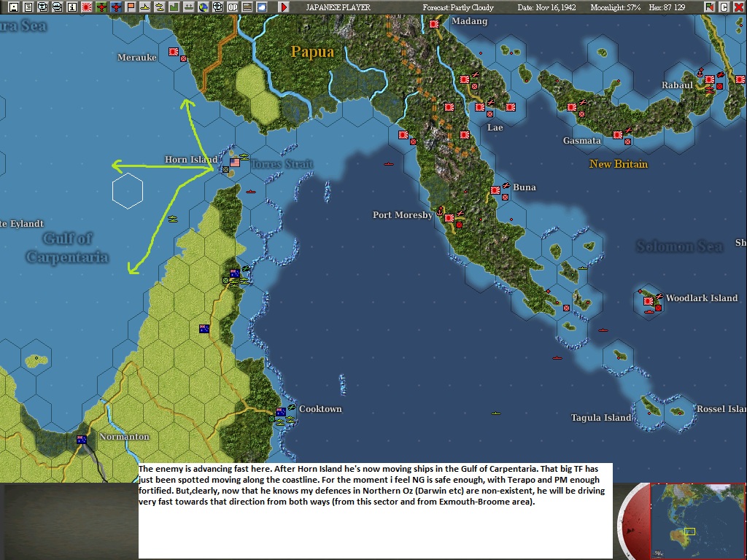Click the striped list toolbar icon

[247, 7]
